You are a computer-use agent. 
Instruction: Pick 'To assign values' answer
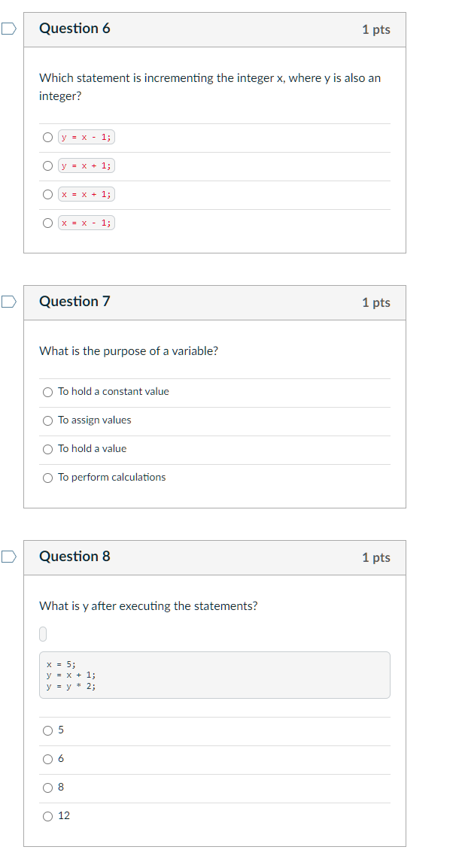click(48, 420)
